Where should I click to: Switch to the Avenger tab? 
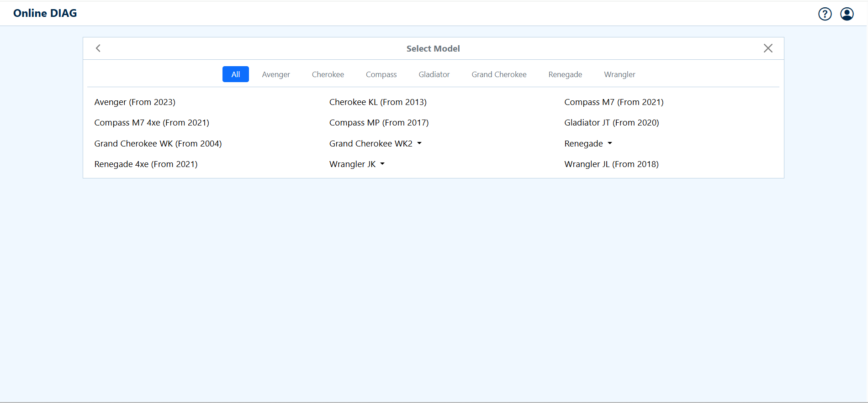tap(275, 74)
